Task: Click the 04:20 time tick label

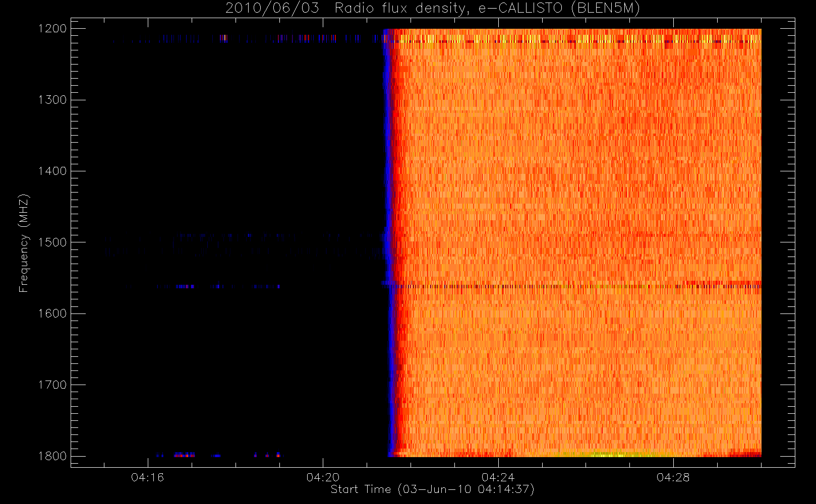Action: click(323, 477)
